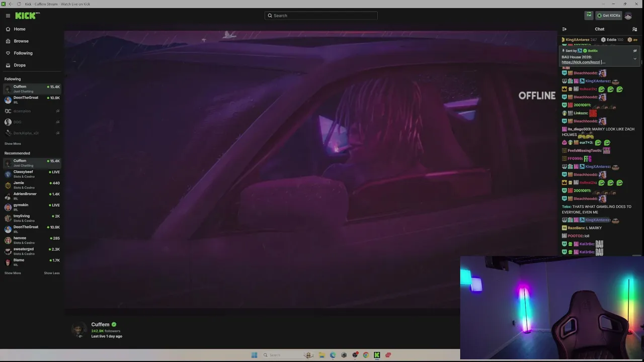This screenshot has height=362, width=644.
Task: Open Blame channel in Recommended
Action: tap(31, 262)
